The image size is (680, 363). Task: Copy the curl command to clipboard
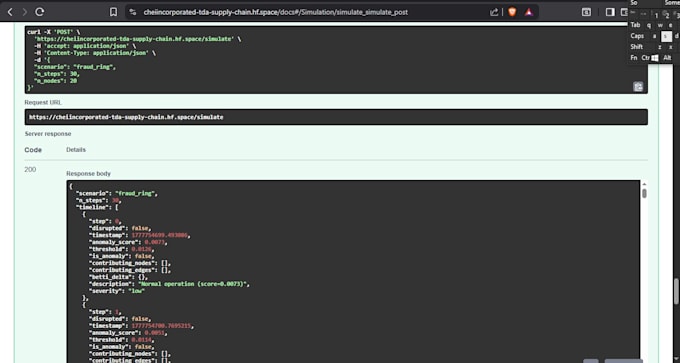(638, 86)
